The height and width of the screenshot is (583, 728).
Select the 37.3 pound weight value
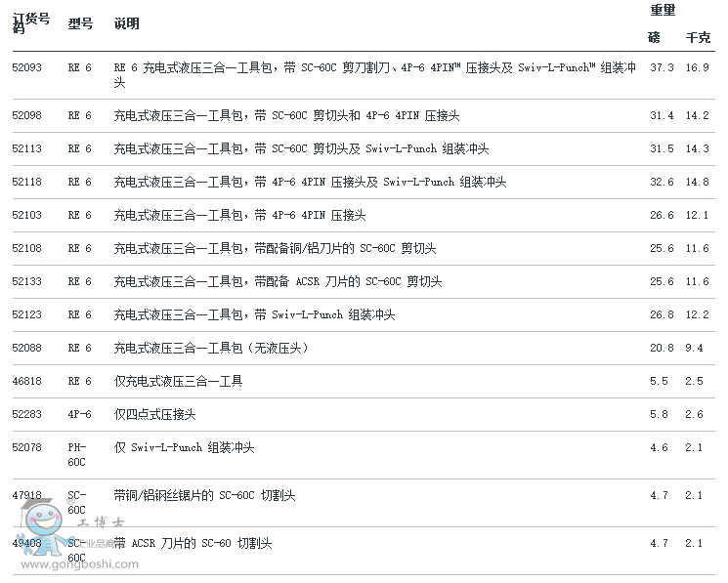[x=662, y=68]
